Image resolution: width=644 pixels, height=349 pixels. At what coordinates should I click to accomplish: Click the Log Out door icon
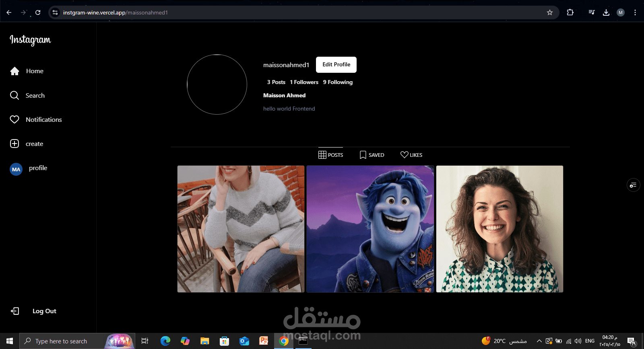pyautogui.click(x=15, y=311)
